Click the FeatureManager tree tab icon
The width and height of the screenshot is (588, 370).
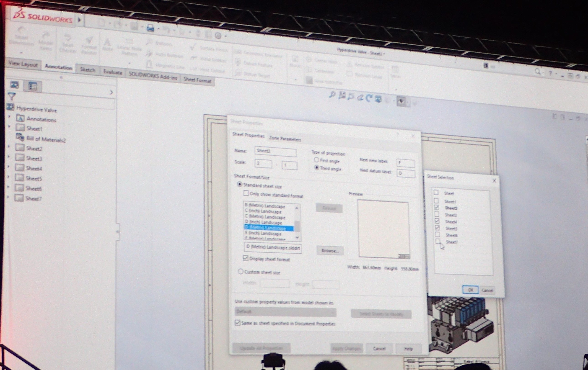(x=15, y=85)
